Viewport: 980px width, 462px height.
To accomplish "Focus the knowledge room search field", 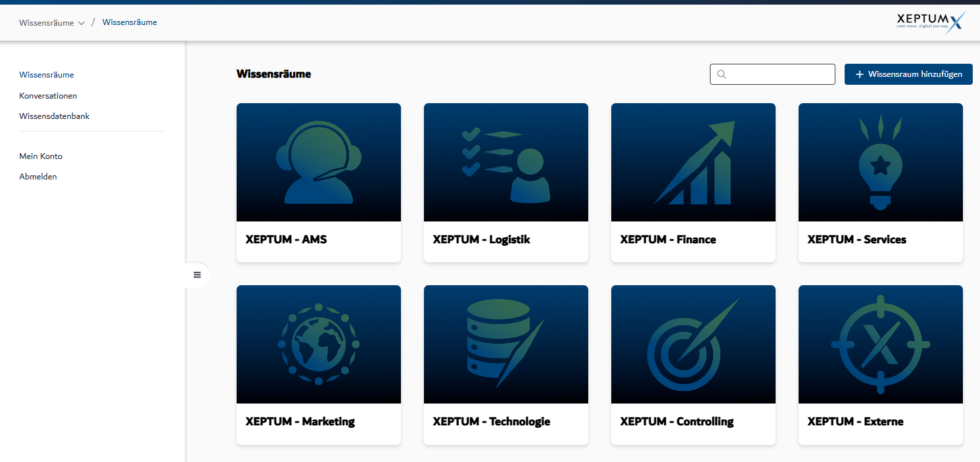I will (x=772, y=74).
